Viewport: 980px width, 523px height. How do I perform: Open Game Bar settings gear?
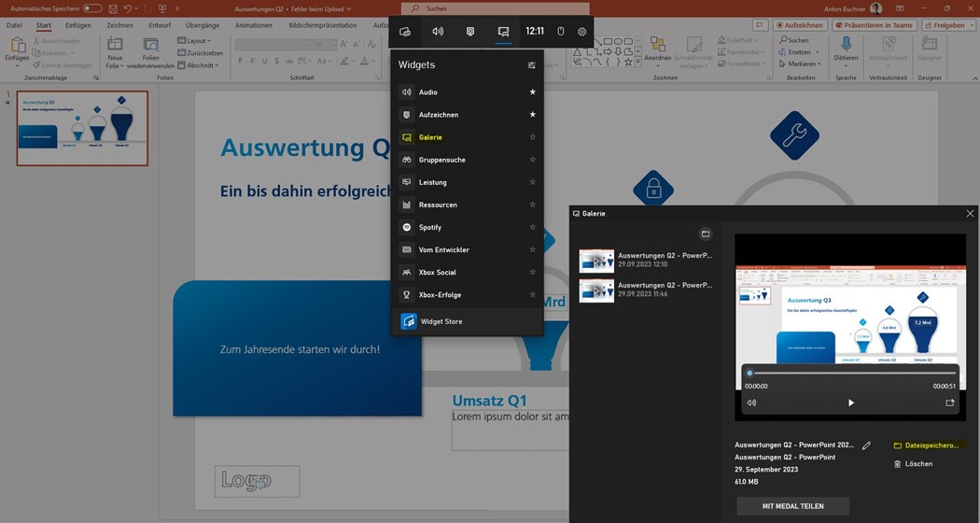[x=581, y=31]
